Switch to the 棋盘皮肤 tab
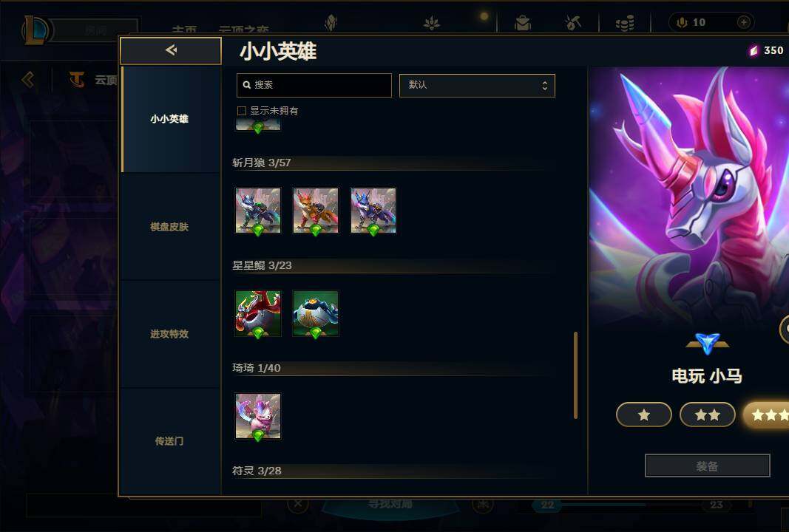The image size is (789, 532). pos(169,227)
